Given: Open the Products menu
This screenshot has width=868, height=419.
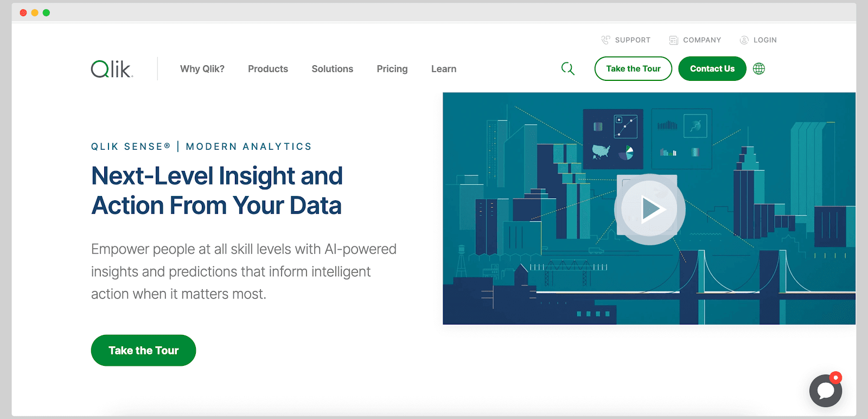Looking at the screenshot, I should pyautogui.click(x=268, y=69).
